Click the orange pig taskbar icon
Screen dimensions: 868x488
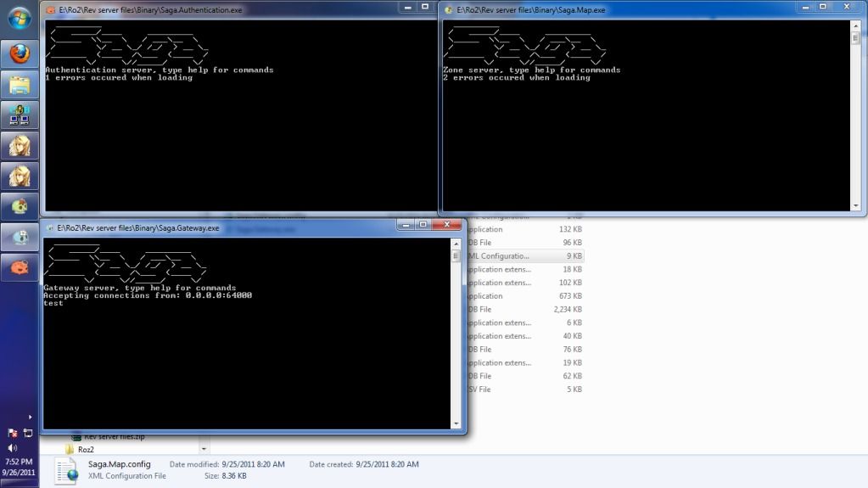point(19,266)
